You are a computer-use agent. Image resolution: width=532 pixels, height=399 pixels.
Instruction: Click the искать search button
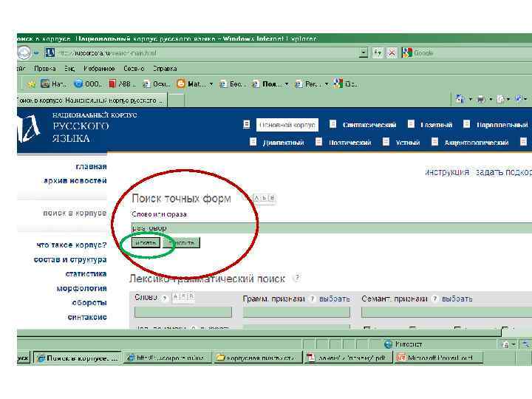(x=146, y=242)
